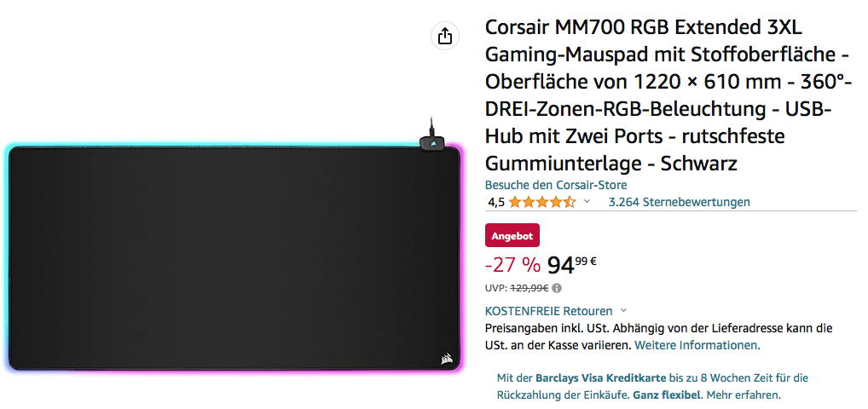Click the share icon above product image

pyautogui.click(x=445, y=37)
